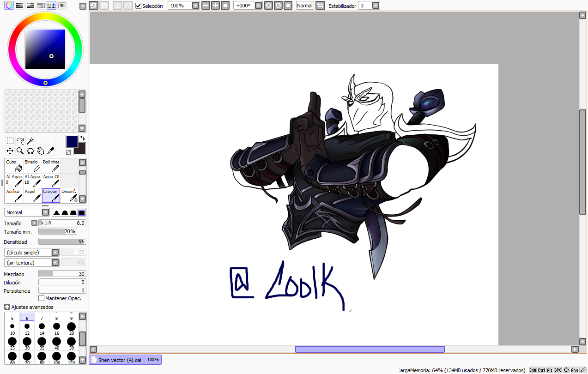
Task: Click the zoom out minus button
Action: click(x=206, y=6)
